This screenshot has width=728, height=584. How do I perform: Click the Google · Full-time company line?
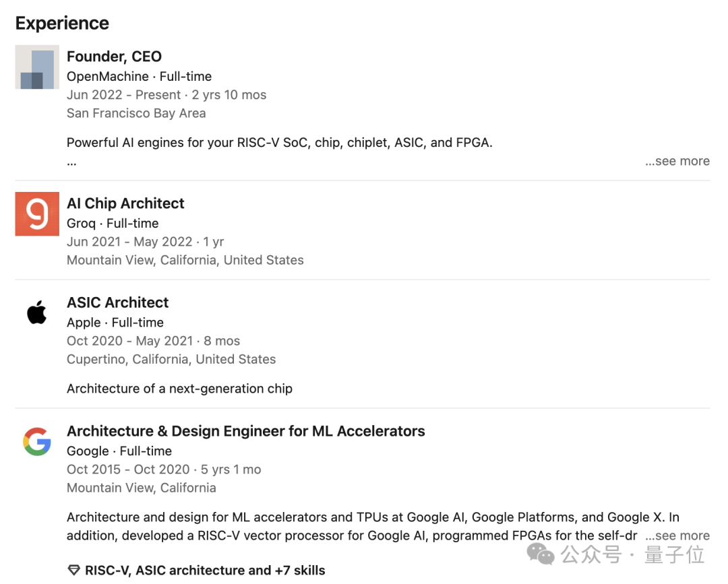pyautogui.click(x=119, y=451)
